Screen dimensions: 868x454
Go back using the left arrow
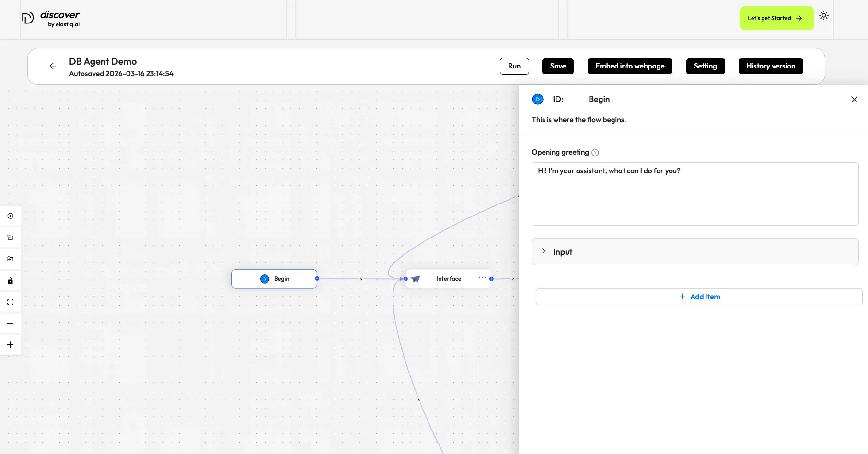pos(53,66)
